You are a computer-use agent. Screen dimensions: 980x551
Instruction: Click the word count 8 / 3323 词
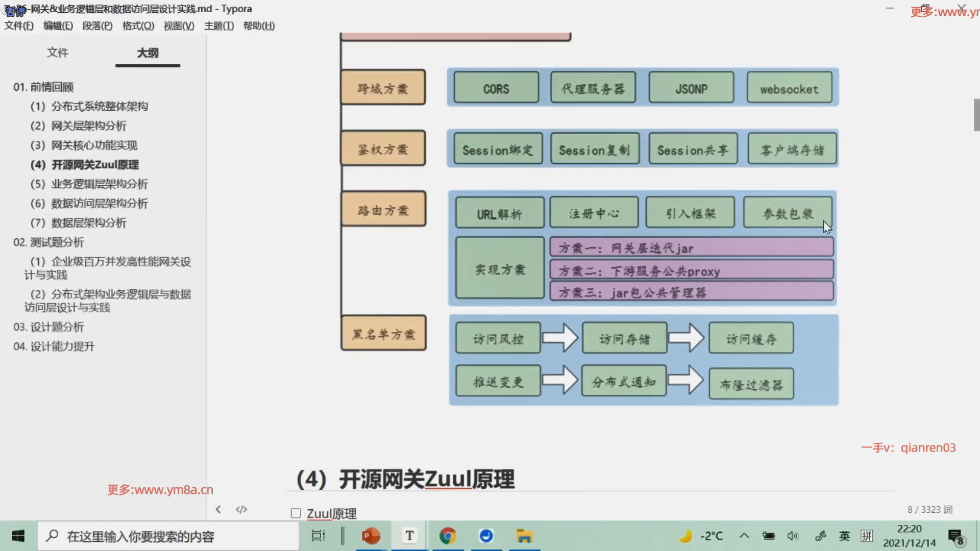929,510
